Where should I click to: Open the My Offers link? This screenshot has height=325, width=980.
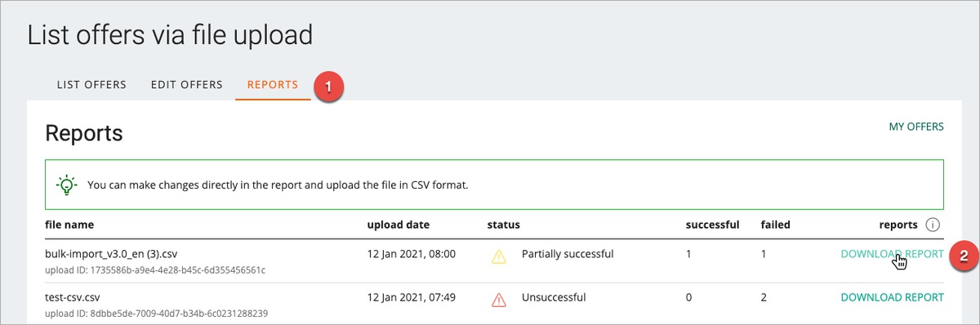tap(916, 127)
